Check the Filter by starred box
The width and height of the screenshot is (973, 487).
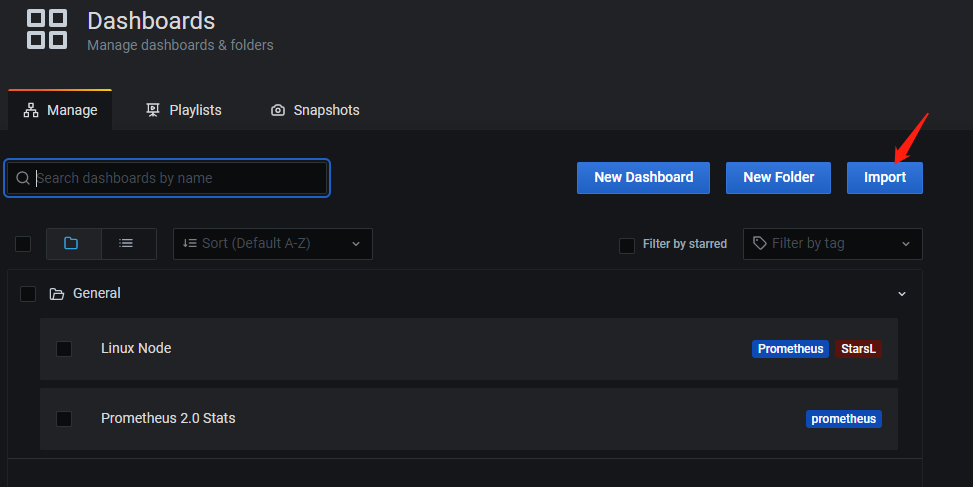[x=627, y=245]
